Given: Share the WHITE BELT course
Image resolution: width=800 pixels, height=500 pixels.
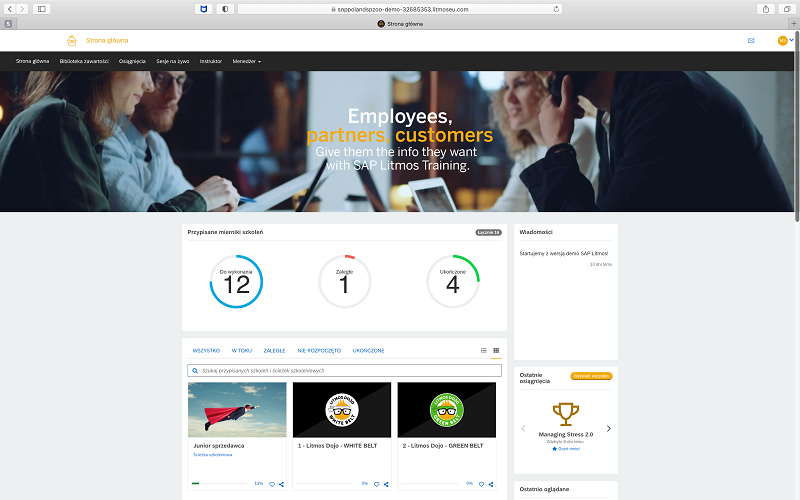Looking at the screenshot, I should point(386,484).
